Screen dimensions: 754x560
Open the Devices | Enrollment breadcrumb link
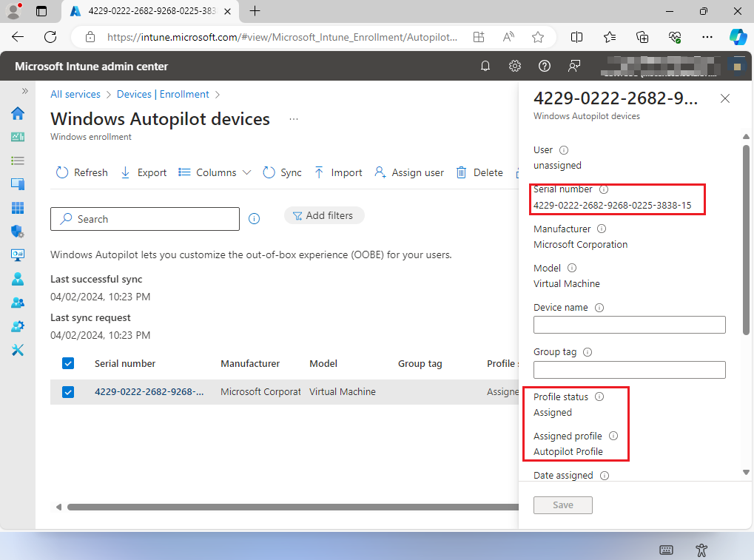tap(163, 94)
